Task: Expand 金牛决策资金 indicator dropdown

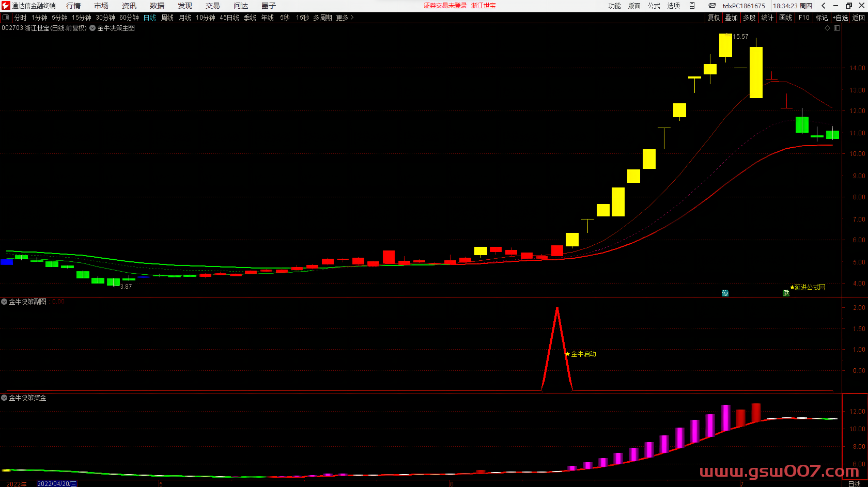Action: click(4, 398)
